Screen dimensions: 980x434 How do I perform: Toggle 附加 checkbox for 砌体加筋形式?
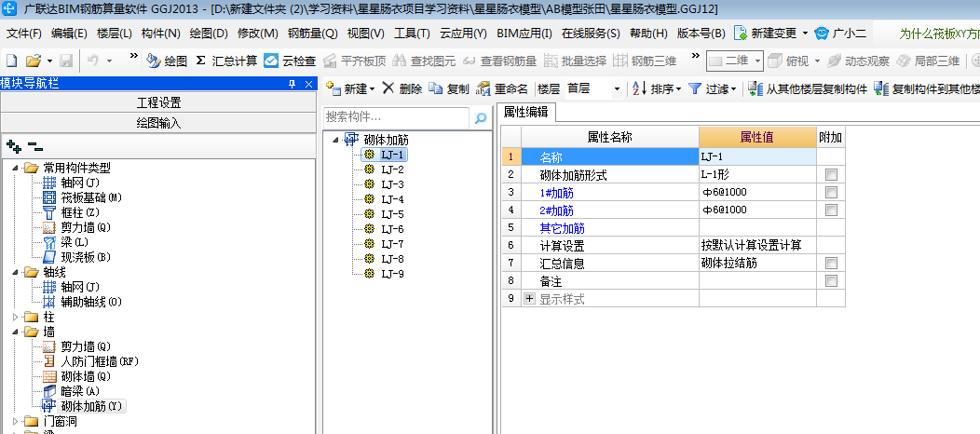pos(831,175)
